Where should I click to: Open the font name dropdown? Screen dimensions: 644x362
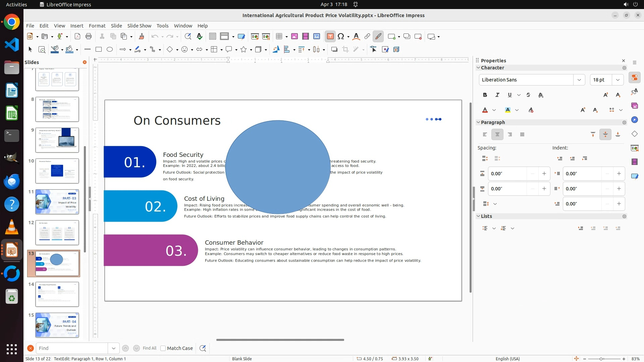point(579,80)
